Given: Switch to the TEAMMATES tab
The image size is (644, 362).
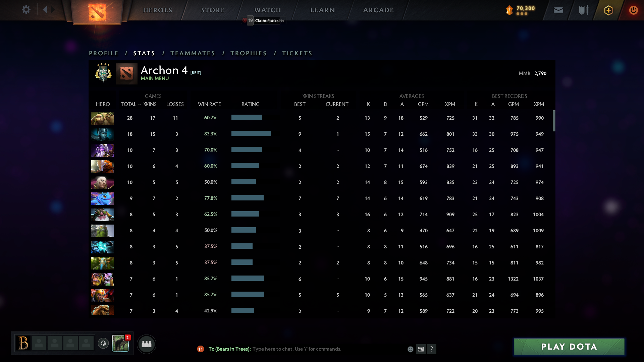Looking at the screenshot, I should click(193, 53).
